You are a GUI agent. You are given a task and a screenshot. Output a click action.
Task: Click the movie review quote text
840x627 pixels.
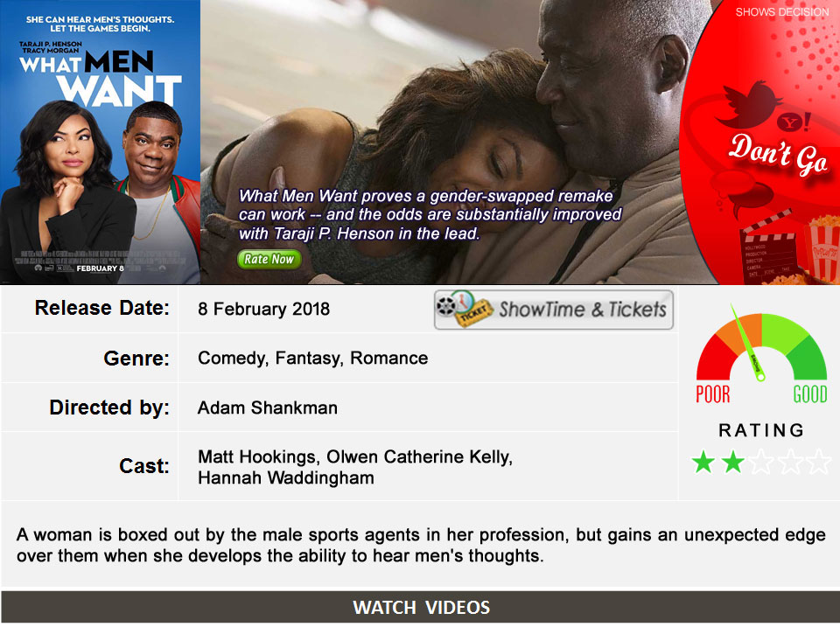(430, 215)
